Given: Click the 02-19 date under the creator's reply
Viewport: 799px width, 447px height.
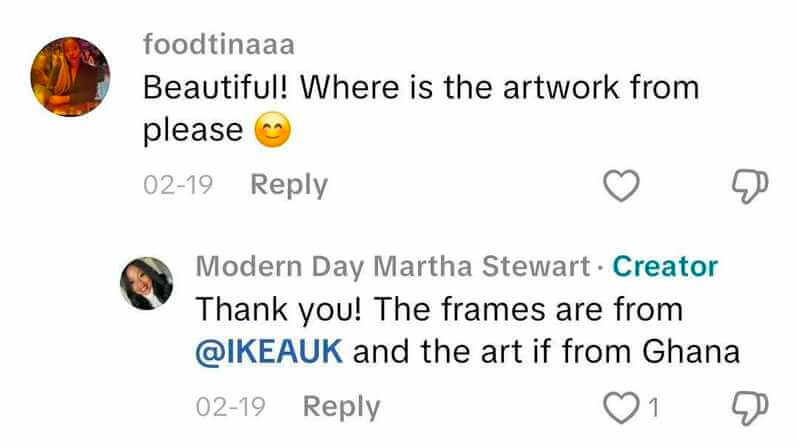Looking at the screenshot, I should point(232,407).
